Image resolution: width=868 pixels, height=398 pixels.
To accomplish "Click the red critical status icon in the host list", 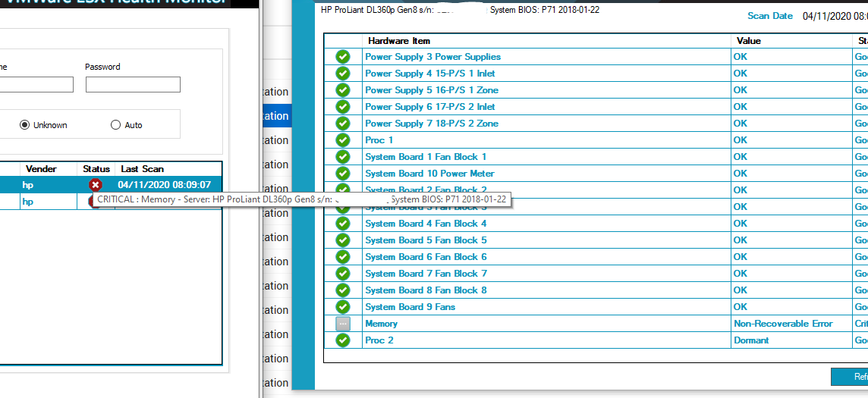I will click(96, 185).
